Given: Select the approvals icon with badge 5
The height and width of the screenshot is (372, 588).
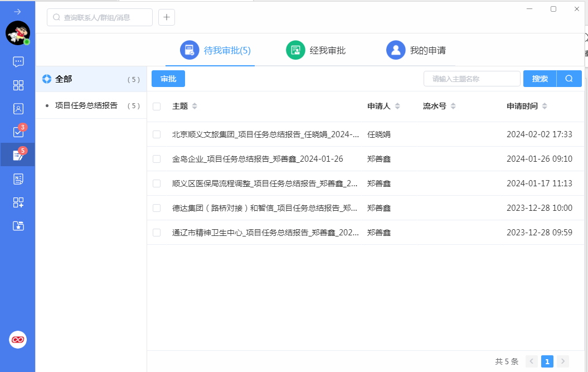Looking at the screenshot, I should click(x=18, y=154).
